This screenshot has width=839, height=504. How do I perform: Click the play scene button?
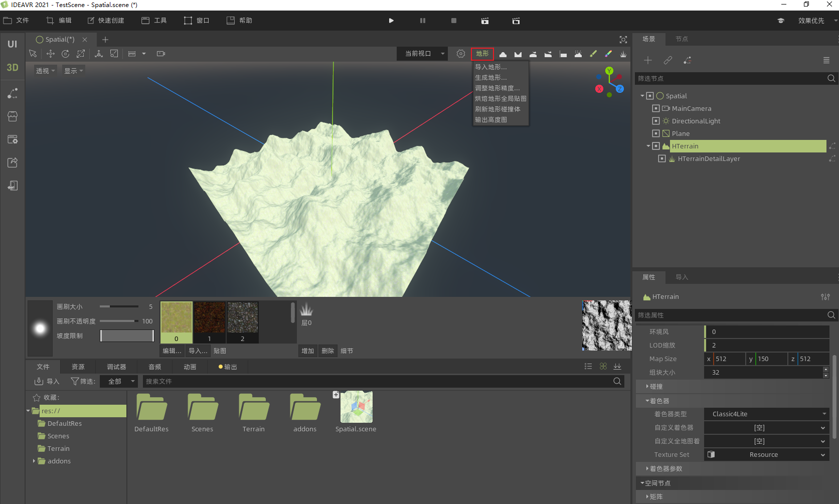coord(391,21)
